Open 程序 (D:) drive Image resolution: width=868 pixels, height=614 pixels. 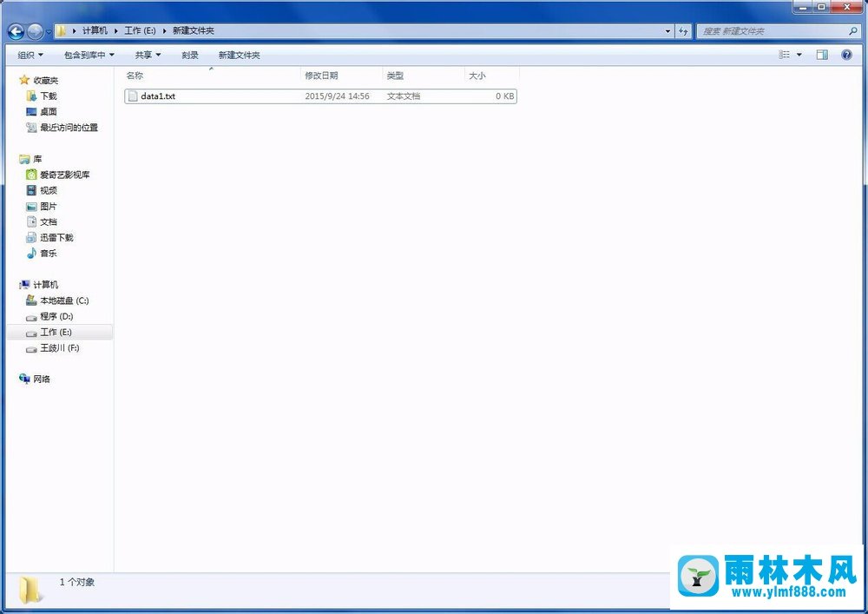tap(56, 316)
